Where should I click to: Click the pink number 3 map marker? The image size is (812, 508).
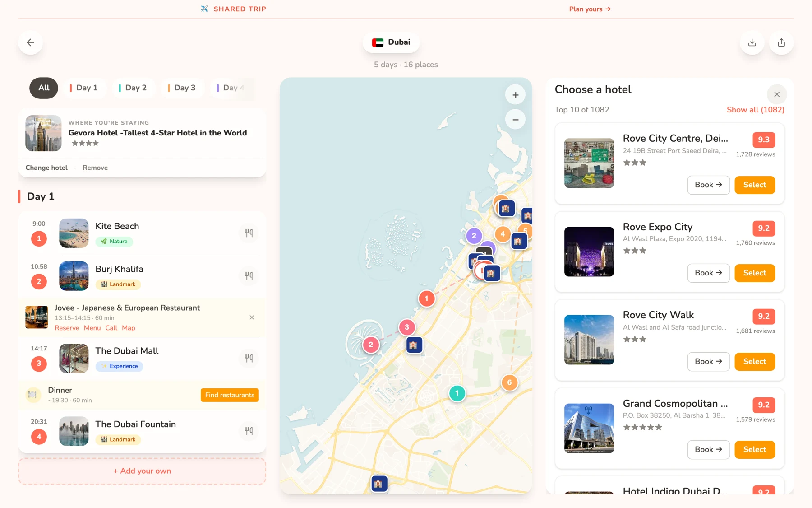[x=407, y=327]
